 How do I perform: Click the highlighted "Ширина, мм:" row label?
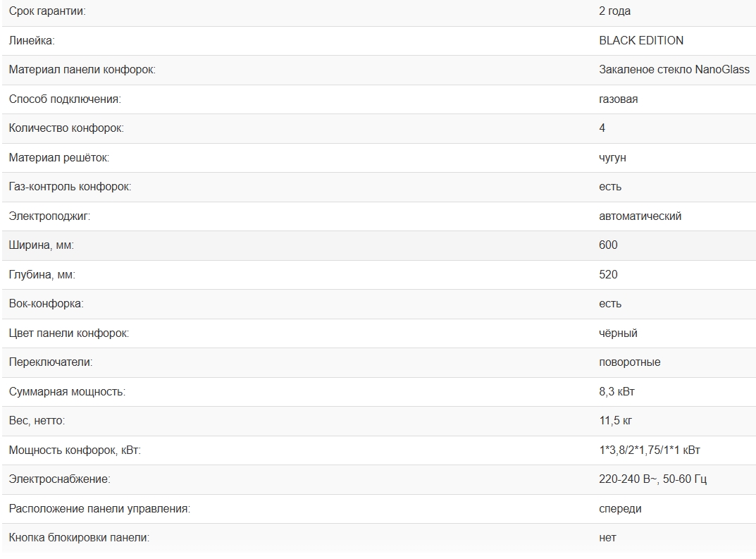pyautogui.click(x=41, y=245)
